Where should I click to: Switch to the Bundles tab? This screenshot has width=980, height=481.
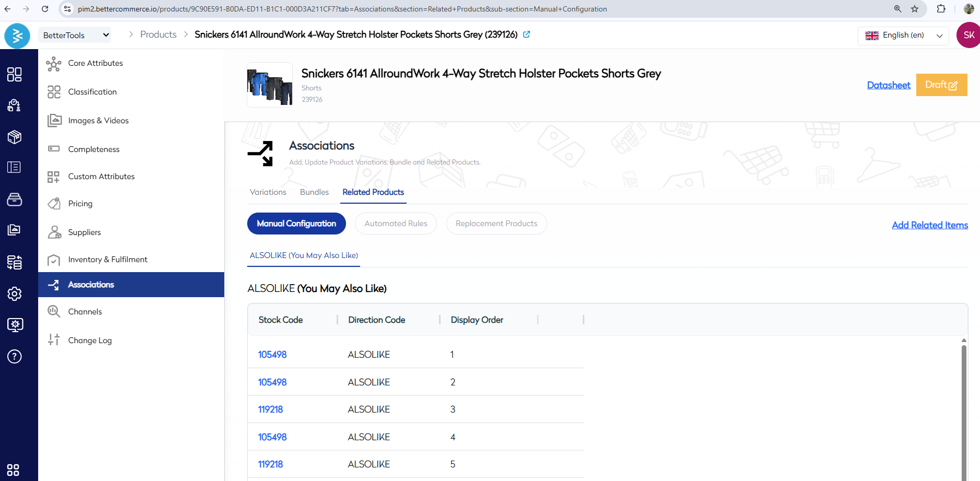pos(314,192)
